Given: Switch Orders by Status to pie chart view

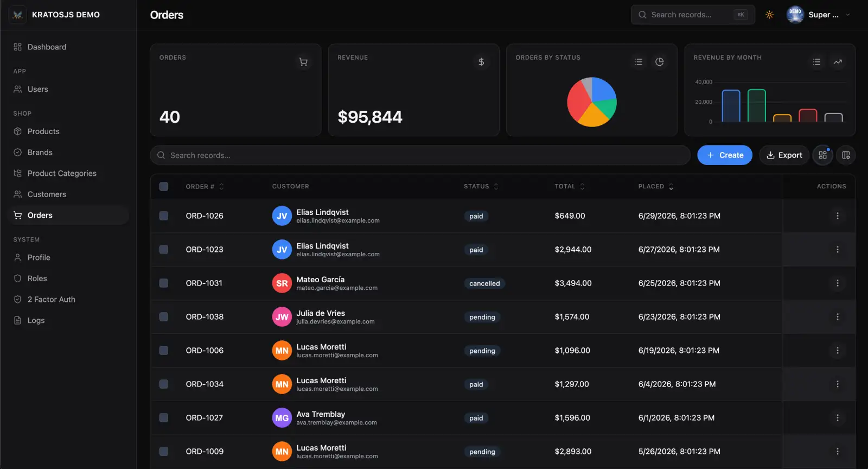Looking at the screenshot, I should [659, 62].
